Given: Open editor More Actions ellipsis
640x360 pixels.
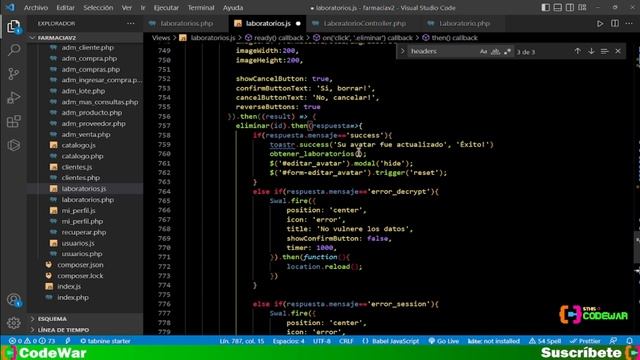Looking at the screenshot, I should click(x=629, y=24).
